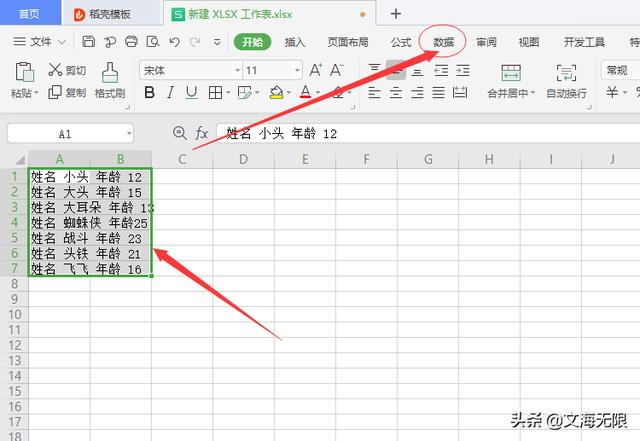This screenshot has width=640, height=441.
Task: Expand the font color dropdown arrow
Action: [318, 93]
